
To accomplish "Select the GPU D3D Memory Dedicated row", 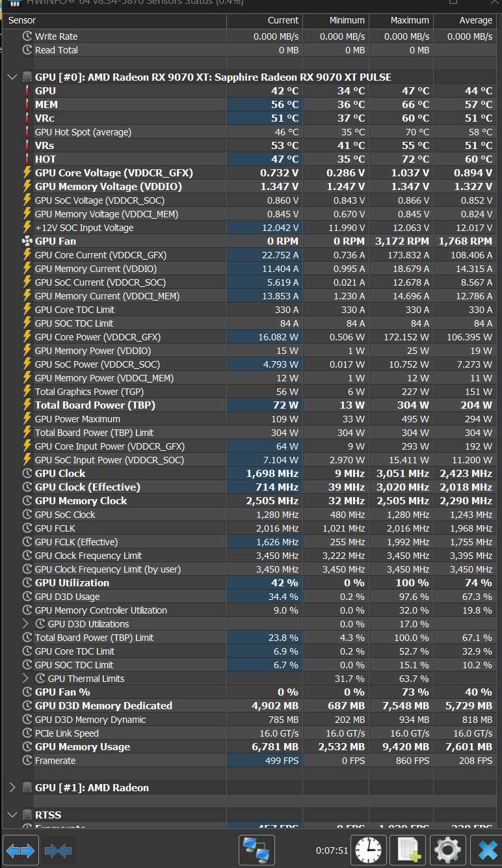I will pos(251,706).
